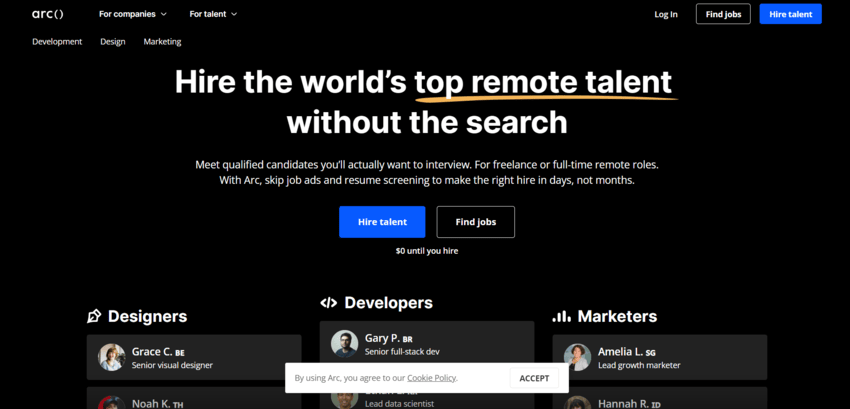Open the Design category tab

(x=113, y=42)
